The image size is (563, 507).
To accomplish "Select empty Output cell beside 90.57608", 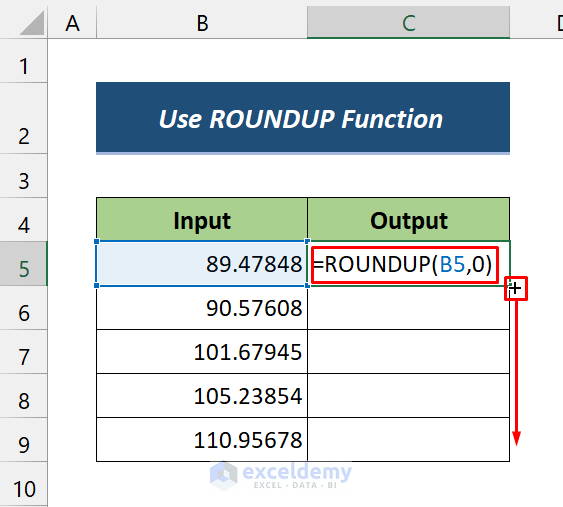I will click(x=409, y=308).
